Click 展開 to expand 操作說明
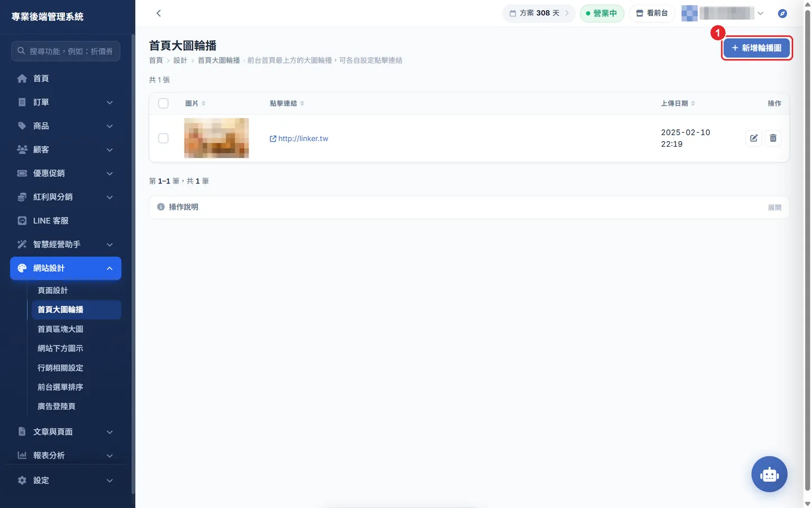The height and width of the screenshot is (508, 812). pyautogui.click(x=774, y=207)
